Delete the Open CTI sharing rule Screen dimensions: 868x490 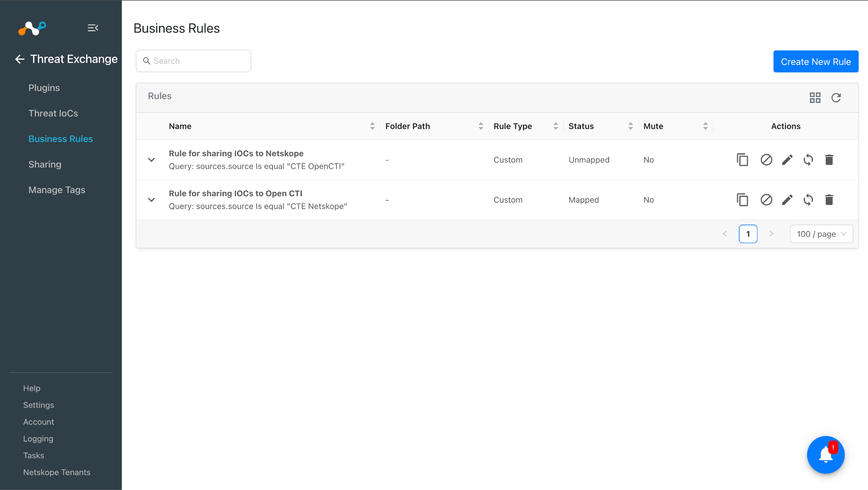(x=829, y=199)
